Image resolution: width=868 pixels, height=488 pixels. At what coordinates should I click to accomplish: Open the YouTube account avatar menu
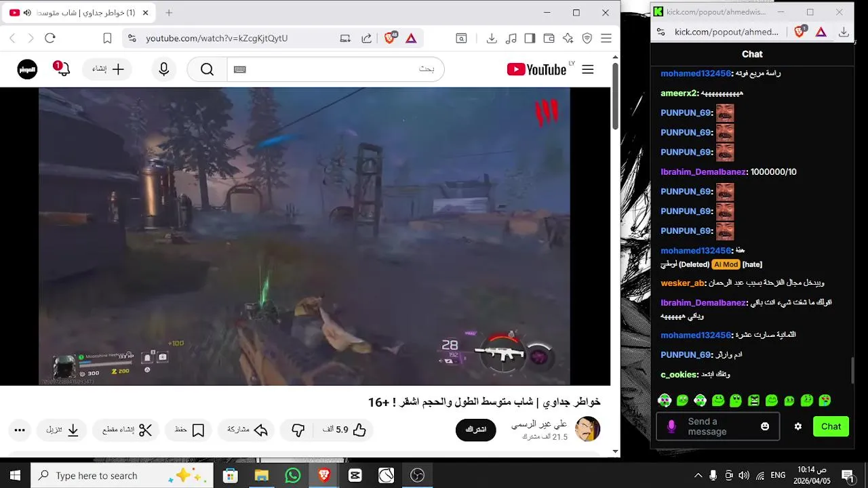(27, 69)
